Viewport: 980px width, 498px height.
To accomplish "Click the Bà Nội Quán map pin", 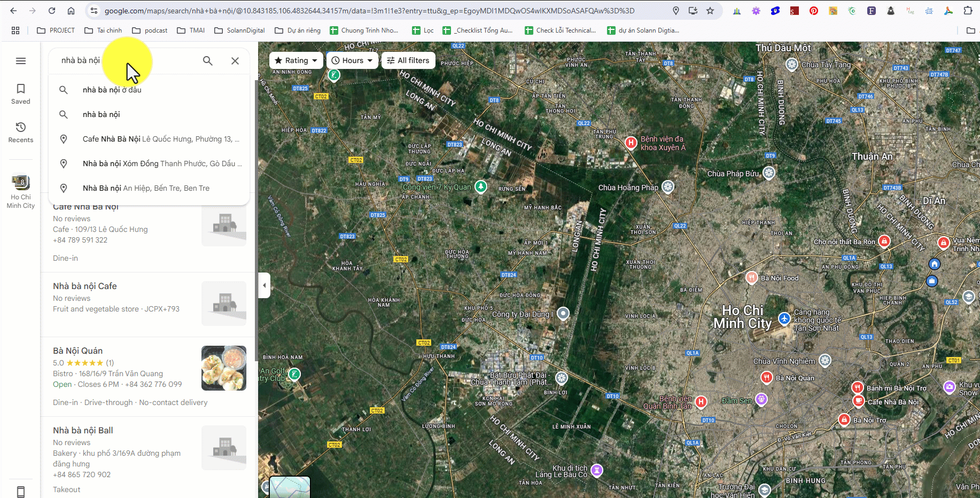I will pos(767,377).
